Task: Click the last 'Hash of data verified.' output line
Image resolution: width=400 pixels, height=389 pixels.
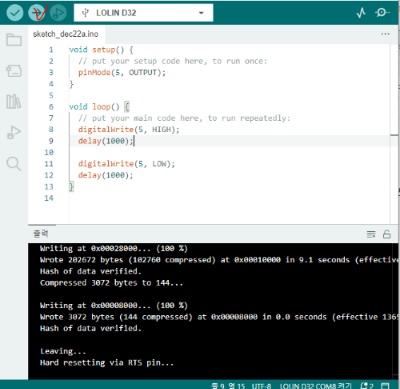Action: click(91, 328)
